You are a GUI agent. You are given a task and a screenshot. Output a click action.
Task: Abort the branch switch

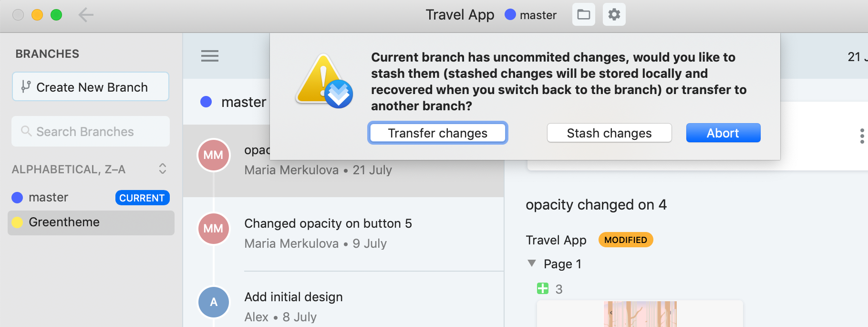(723, 133)
